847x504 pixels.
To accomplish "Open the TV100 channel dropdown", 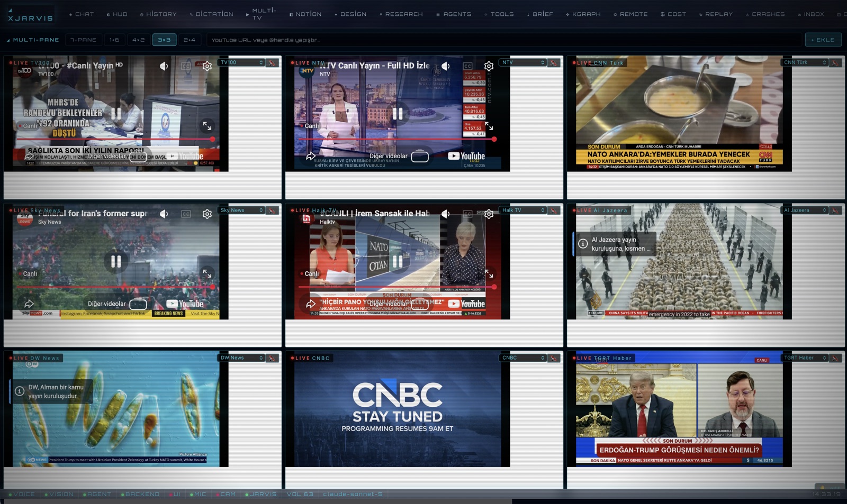I will 241,62.
